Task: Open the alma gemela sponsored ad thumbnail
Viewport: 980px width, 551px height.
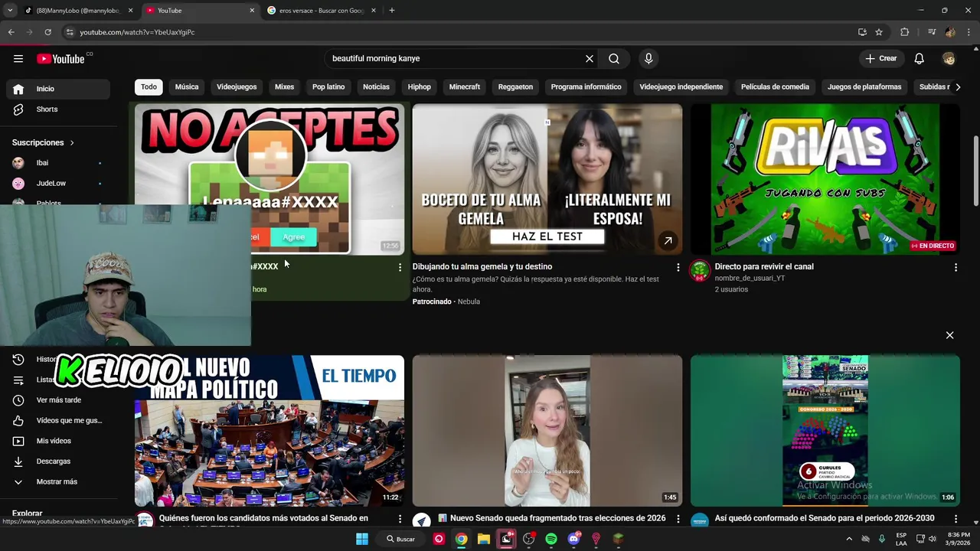Action: pos(547,179)
